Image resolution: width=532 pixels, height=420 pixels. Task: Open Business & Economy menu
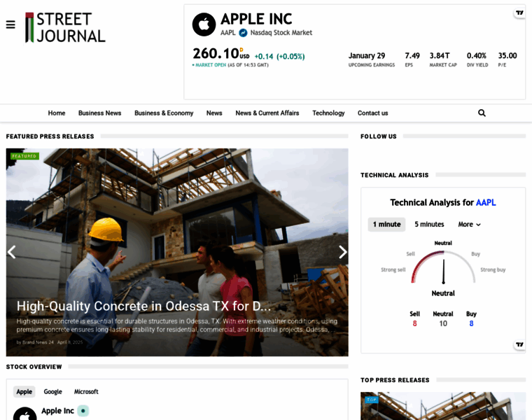tap(164, 113)
